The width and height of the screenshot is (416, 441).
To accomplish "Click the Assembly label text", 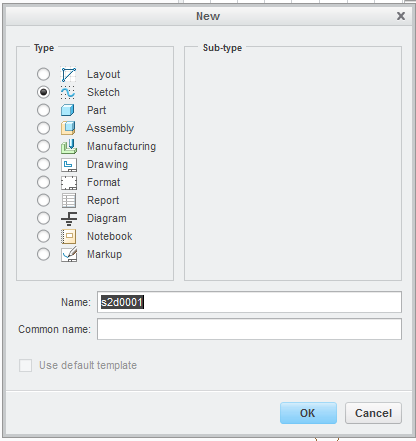I will (x=110, y=128).
